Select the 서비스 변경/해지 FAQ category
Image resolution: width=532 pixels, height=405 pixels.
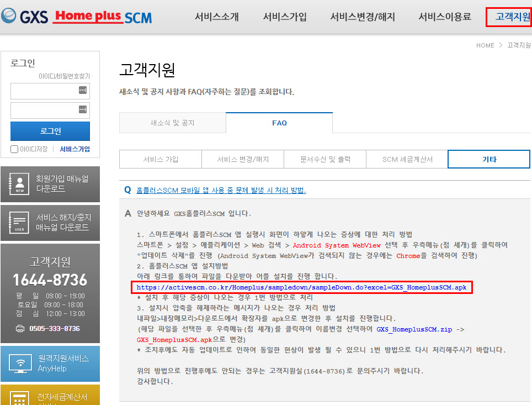point(243,159)
